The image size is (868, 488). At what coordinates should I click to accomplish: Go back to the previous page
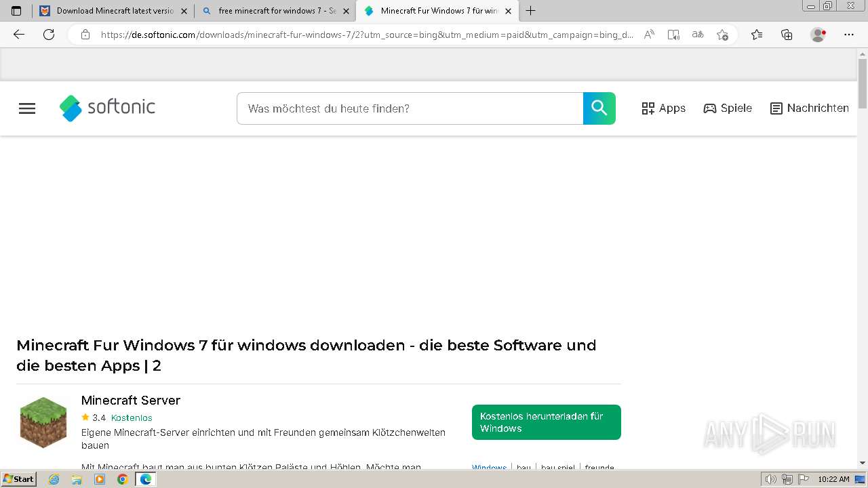click(x=19, y=35)
